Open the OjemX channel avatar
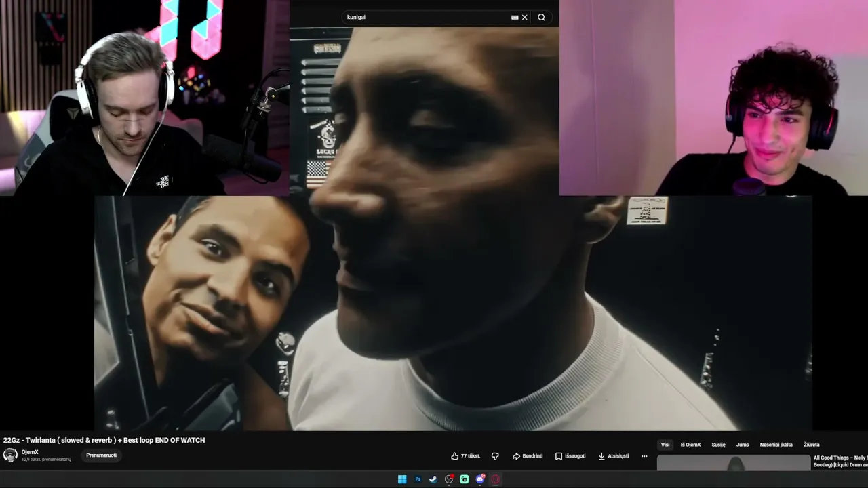 tap(10, 455)
